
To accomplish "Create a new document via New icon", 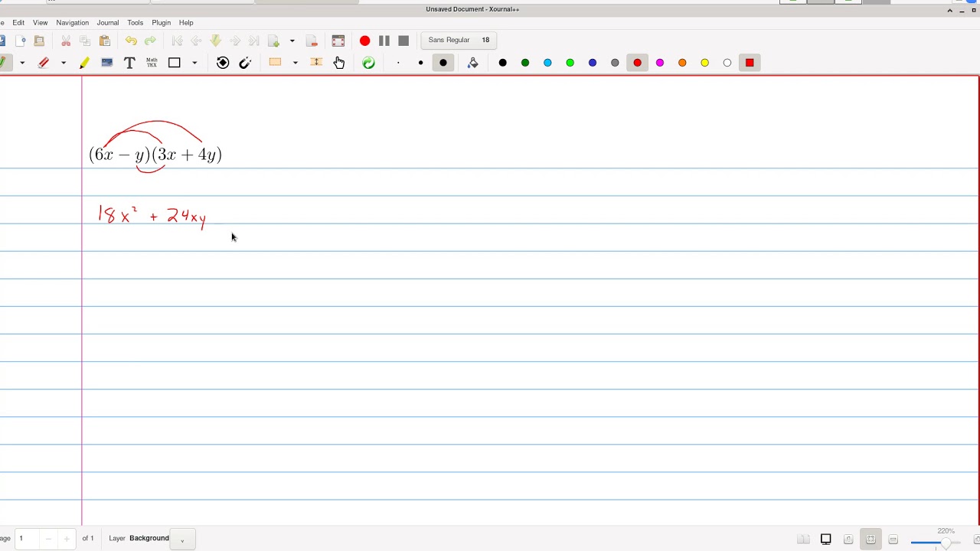I will tap(21, 41).
